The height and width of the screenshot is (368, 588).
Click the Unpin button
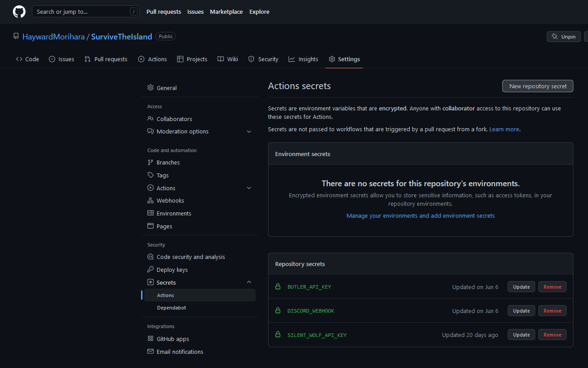(x=564, y=37)
